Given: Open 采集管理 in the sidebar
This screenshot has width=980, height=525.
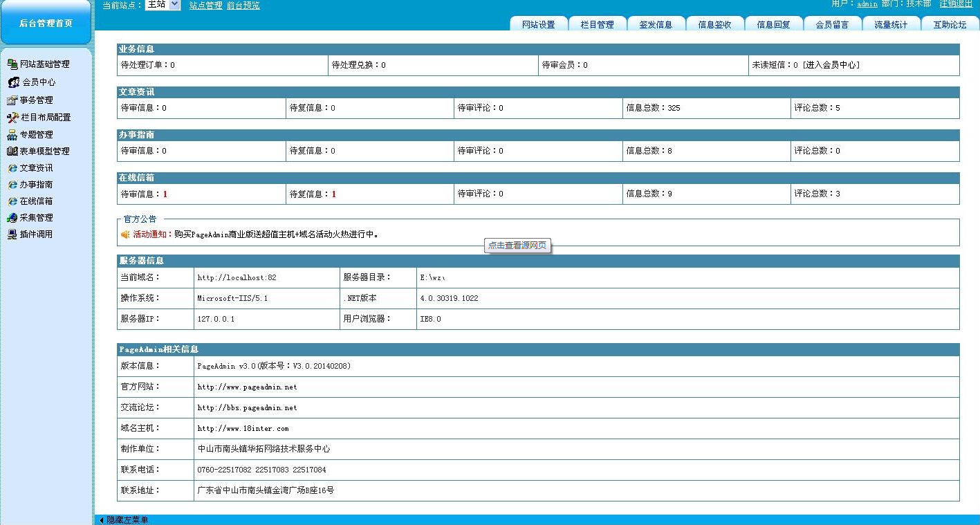Looking at the screenshot, I should pyautogui.click(x=37, y=218).
